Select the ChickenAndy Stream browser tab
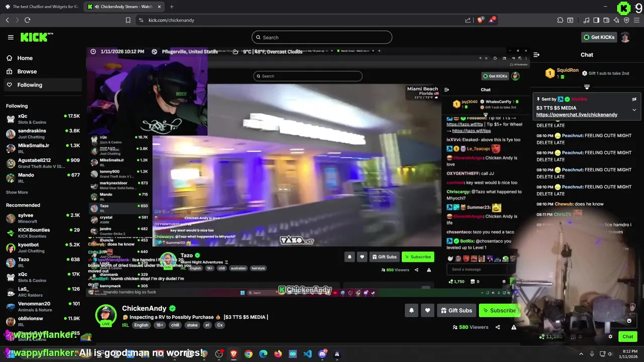 tap(124, 7)
